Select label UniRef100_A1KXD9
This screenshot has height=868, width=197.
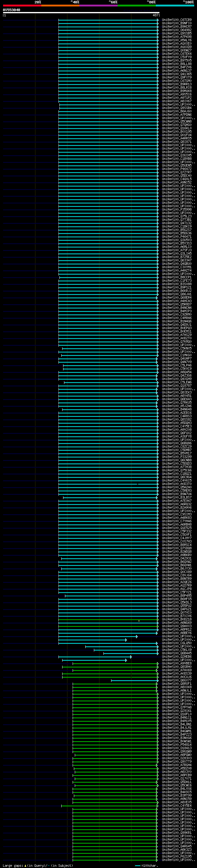[x=177, y=47]
